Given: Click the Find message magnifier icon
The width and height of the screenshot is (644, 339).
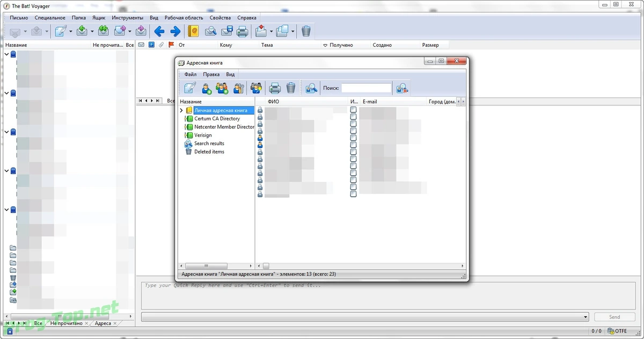Looking at the screenshot, I should (x=211, y=31).
